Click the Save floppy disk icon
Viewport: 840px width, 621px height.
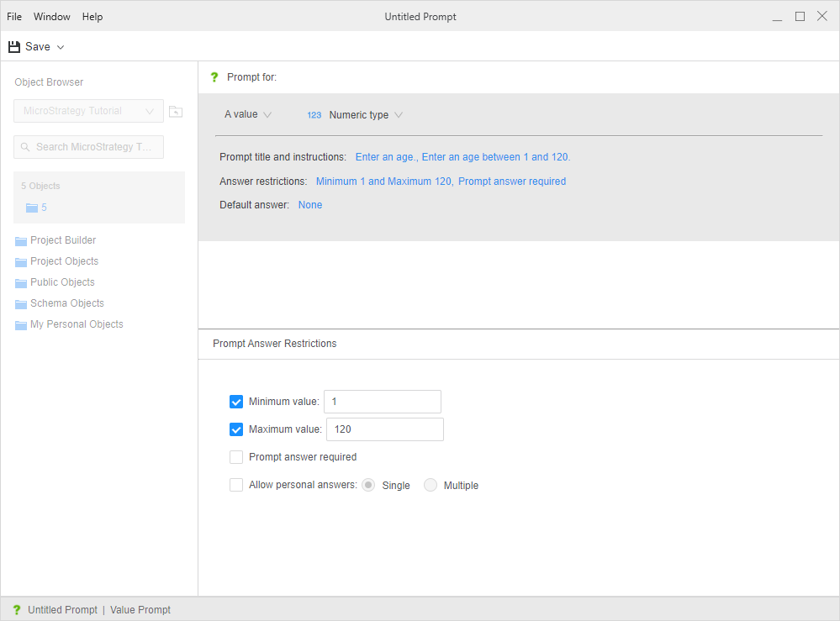pyautogui.click(x=14, y=47)
